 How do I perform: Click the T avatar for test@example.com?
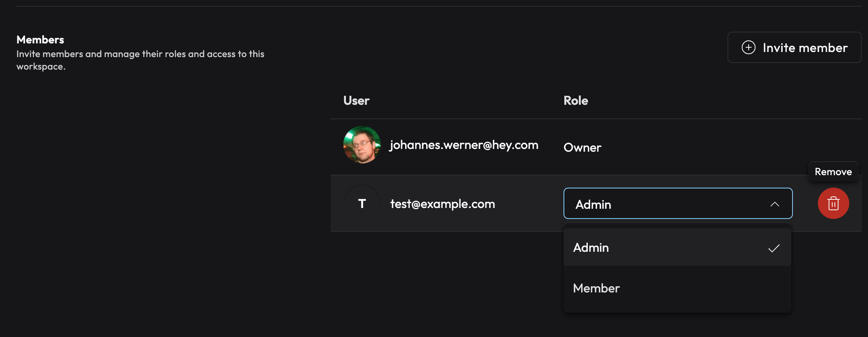[362, 203]
